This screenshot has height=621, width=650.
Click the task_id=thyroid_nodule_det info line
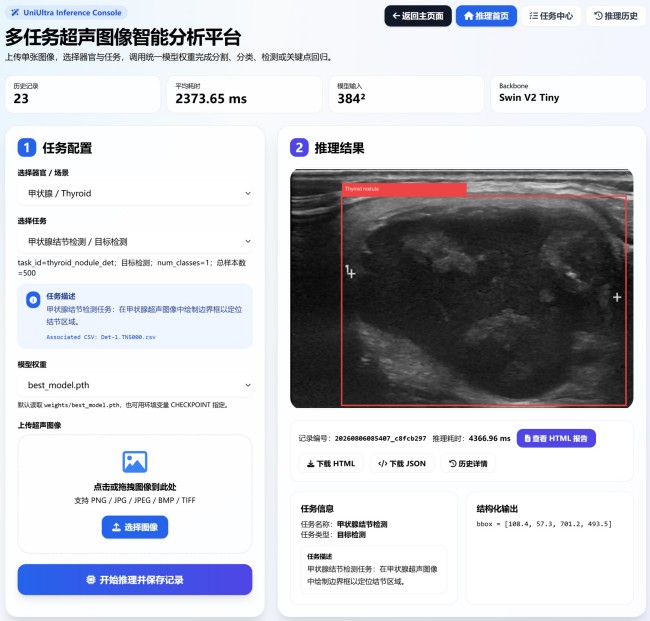132,268
